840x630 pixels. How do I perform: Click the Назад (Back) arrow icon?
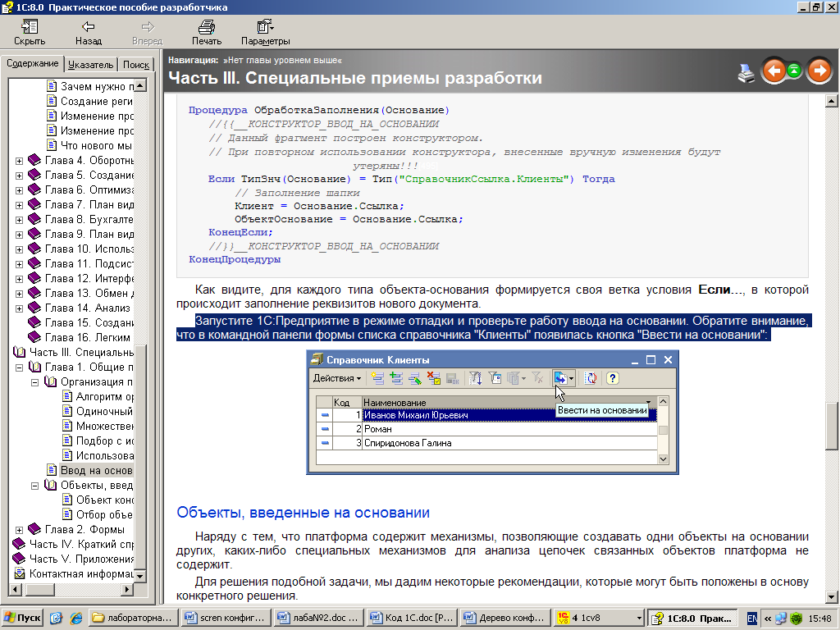88,27
